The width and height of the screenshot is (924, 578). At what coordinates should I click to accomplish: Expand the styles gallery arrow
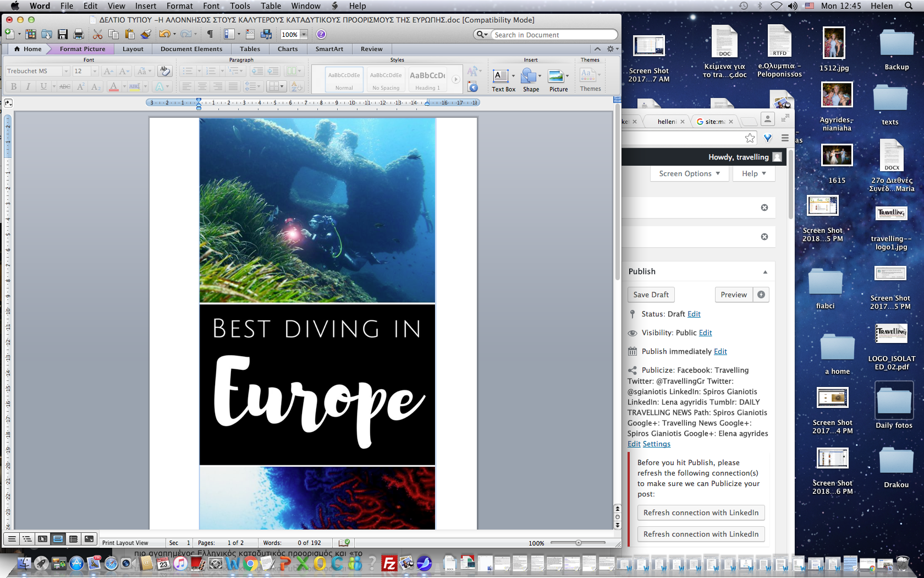tap(455, 80)
